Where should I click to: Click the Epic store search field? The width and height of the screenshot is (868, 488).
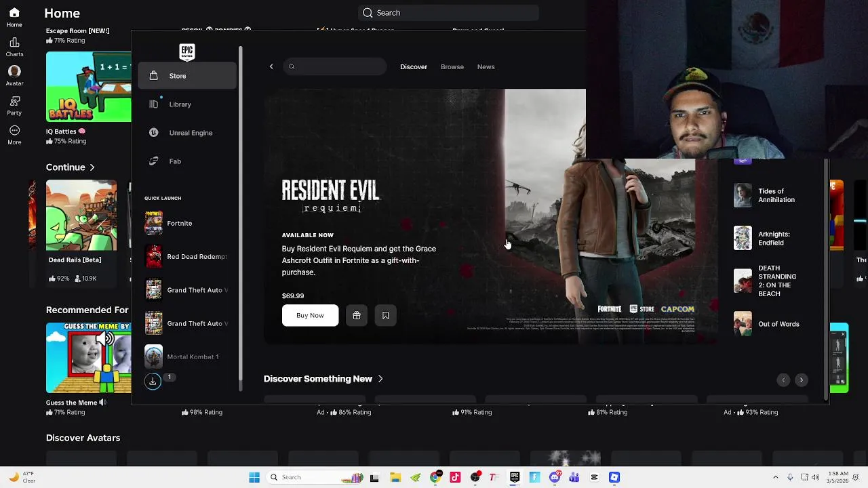pos(336,66)
